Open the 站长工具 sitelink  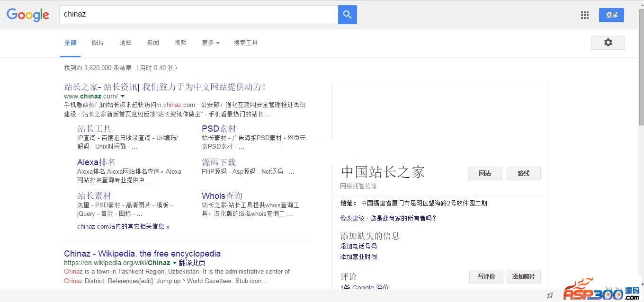(94, 129)
